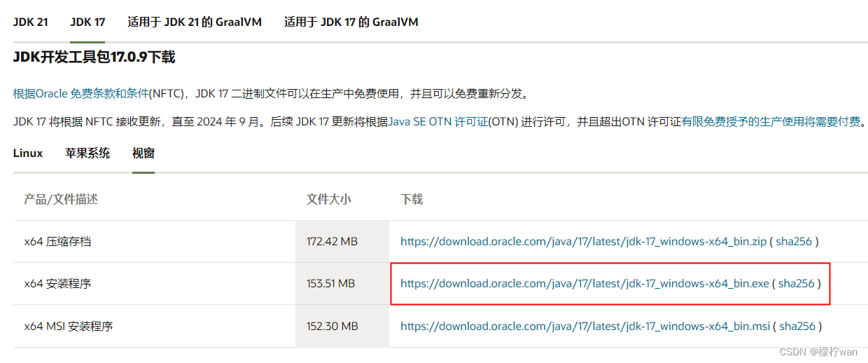Download the jdk-17_windows-x64_bin.msi installer
The height and width of the screenshot is (363, 868).
(x=585, y=326)
